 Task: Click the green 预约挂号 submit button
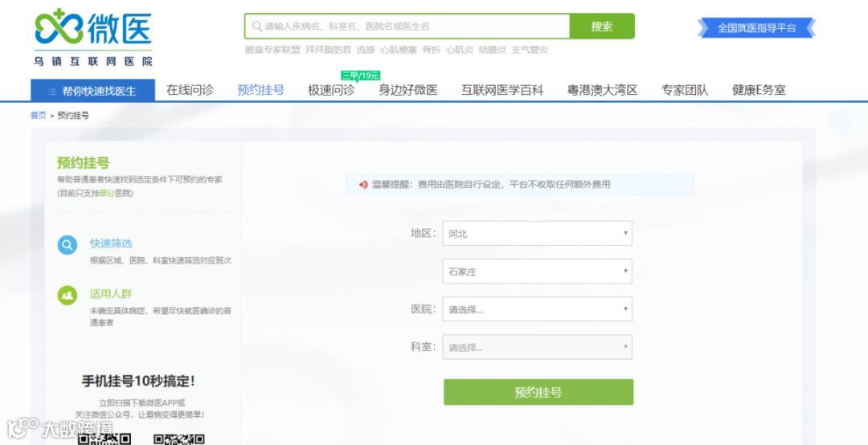[x=538, y=392]
